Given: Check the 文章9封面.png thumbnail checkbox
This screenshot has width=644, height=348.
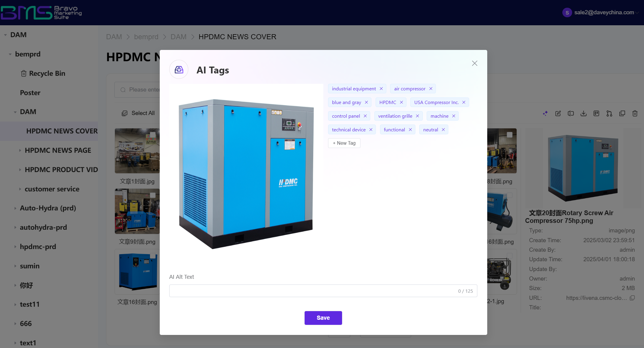Looking at the screenshot, I should [x=153, y=195].
